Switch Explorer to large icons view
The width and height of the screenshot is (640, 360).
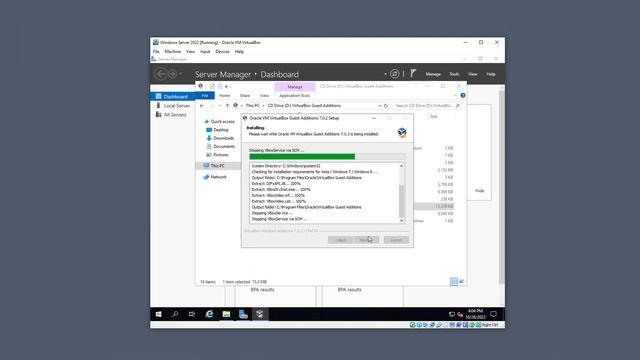(x=462, y=282)
